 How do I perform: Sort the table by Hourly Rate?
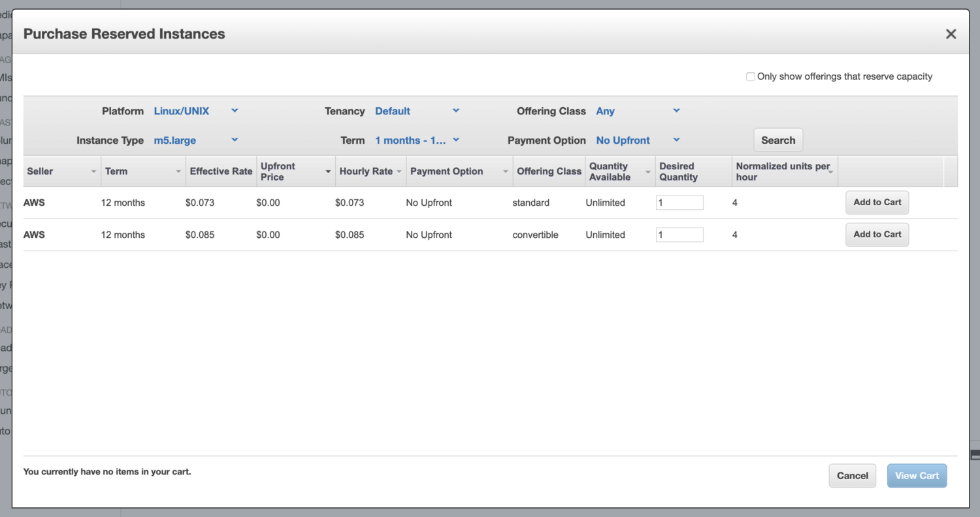click(x=399, y=171)
